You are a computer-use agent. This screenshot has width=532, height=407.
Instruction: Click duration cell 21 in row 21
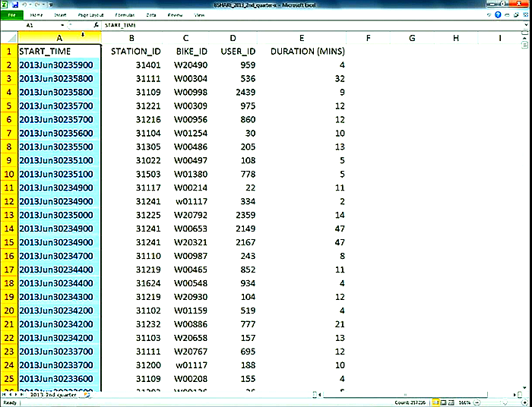pos(302,324)
